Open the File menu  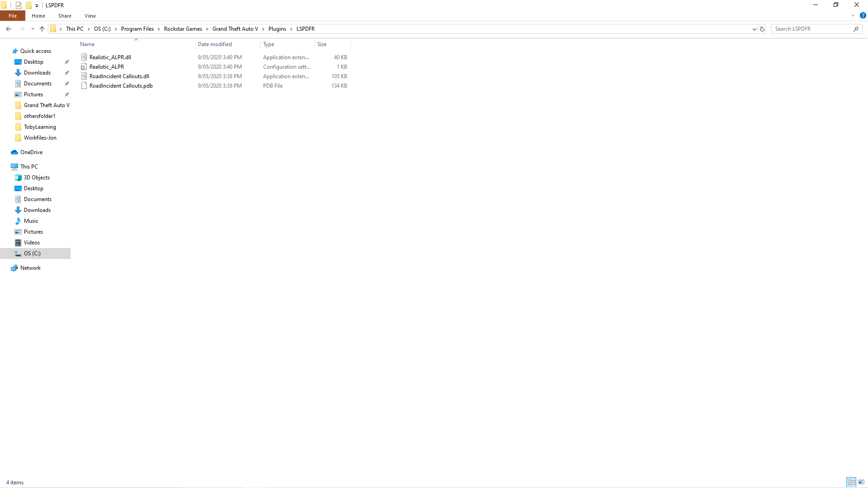(x=13, y=16)
